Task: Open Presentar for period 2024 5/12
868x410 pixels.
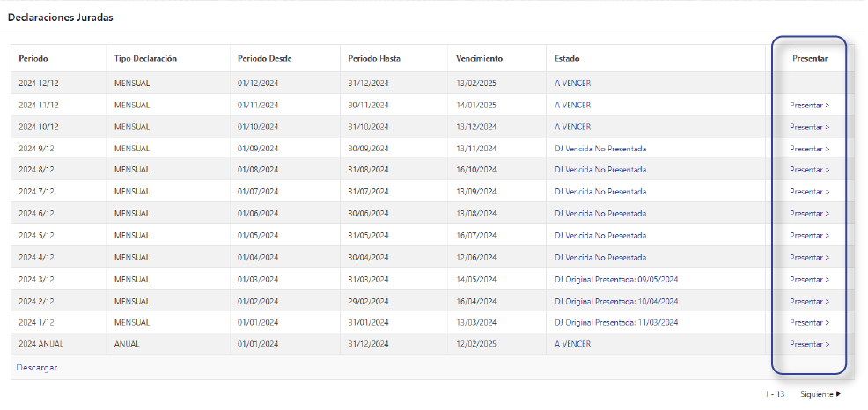Action: coord(809,236)
